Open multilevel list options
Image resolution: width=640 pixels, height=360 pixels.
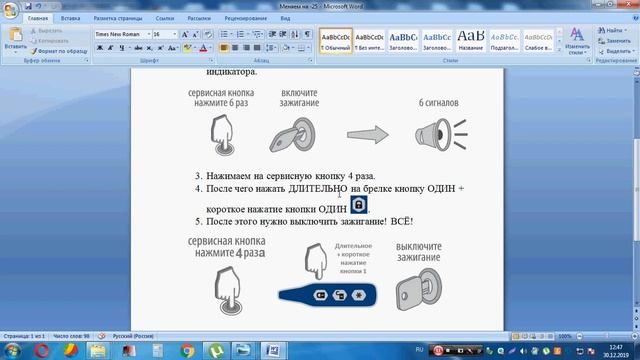coord(257,34)
